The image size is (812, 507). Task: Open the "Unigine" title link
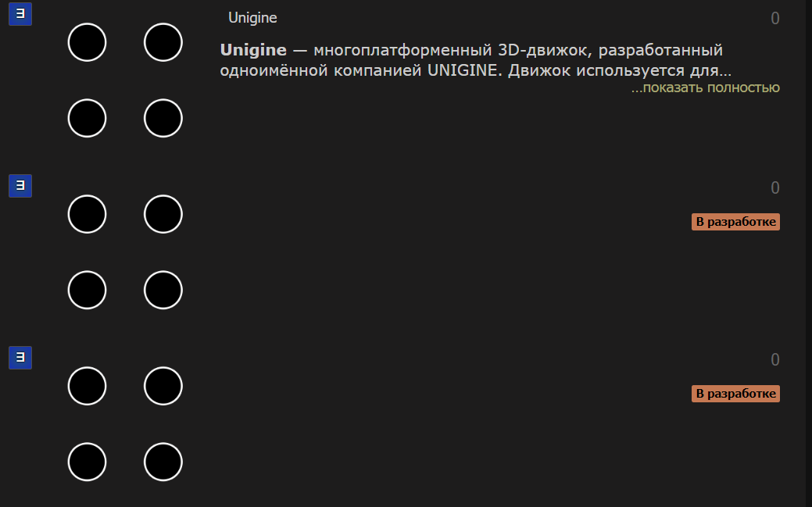click(252, 17)
